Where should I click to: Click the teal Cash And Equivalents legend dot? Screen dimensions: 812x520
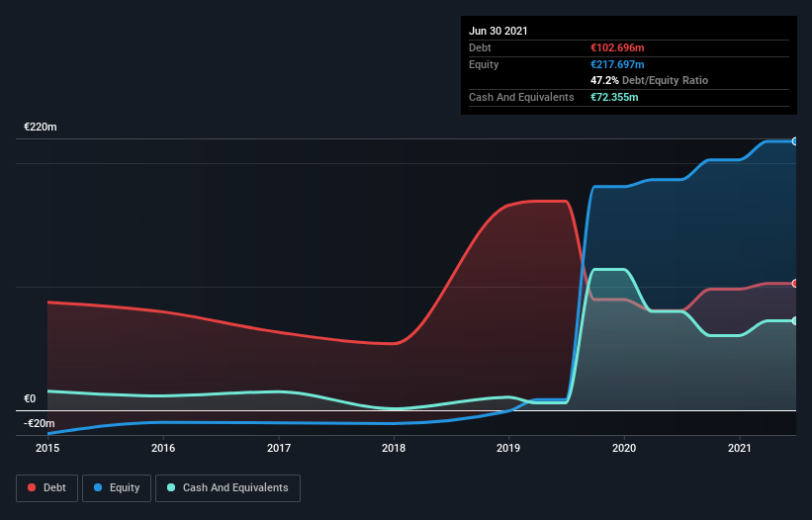point(171,487)
